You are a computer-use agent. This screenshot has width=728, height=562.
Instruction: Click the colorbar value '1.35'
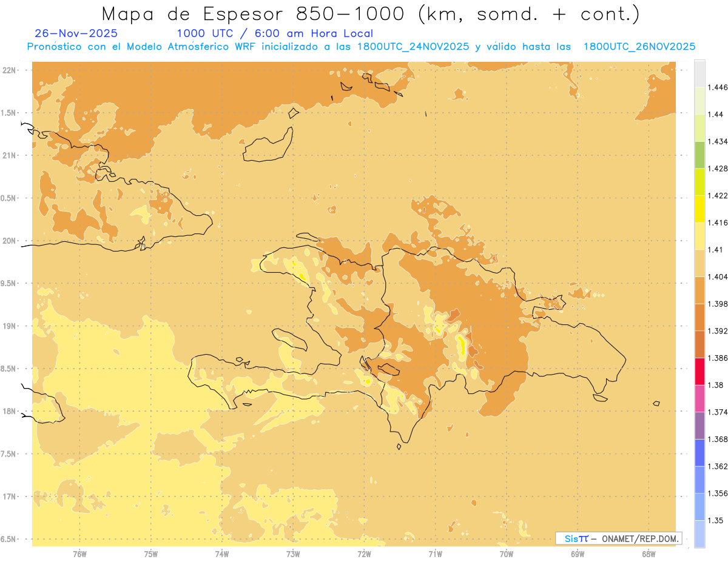tap(715, 520)
